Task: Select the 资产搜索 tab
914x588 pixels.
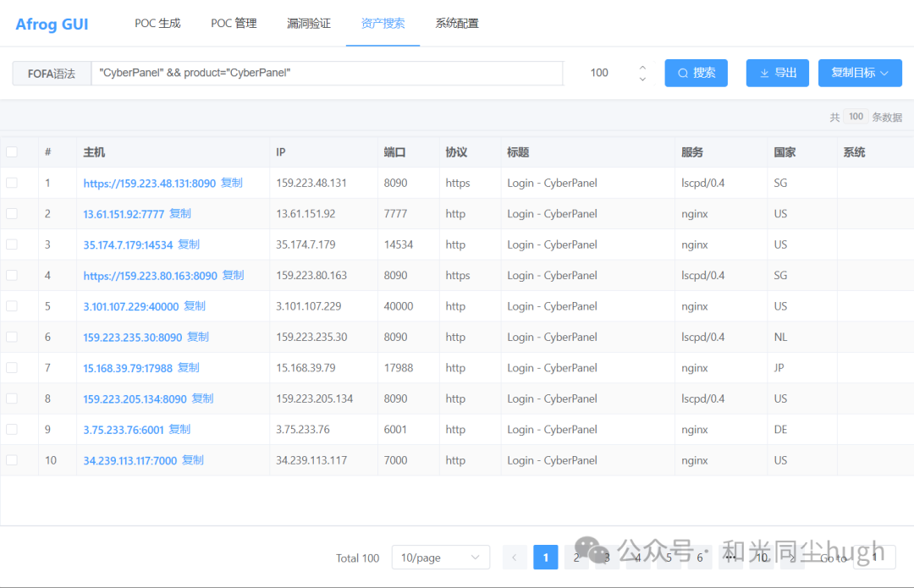Action: (x=383, y=24)
